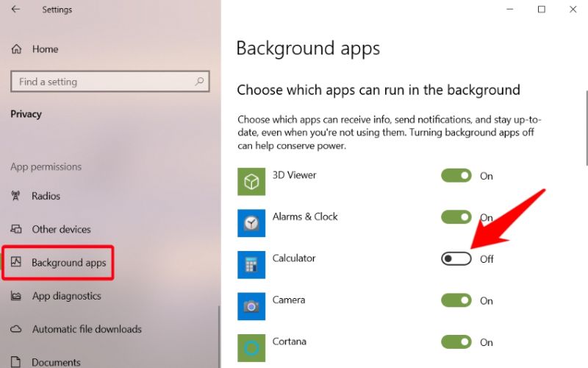Click the Alarms & Clock app icon
588x368 pixels.
pyautogui.click(x=251, y=224)
